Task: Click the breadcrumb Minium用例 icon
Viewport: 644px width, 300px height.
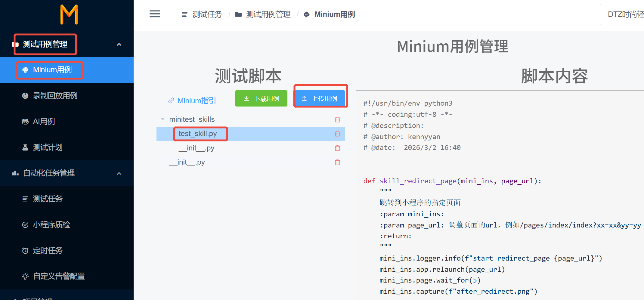Action: tap(307, 14)
